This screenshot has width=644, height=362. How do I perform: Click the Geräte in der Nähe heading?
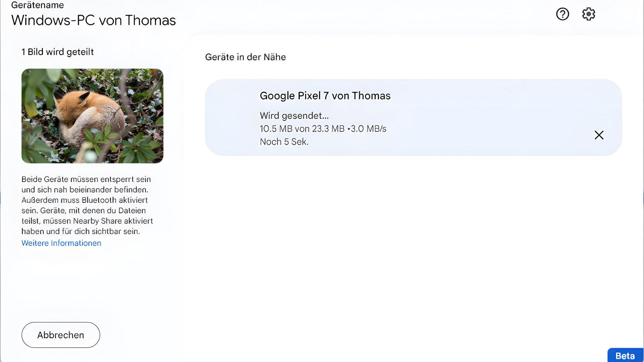click(246, 57)
